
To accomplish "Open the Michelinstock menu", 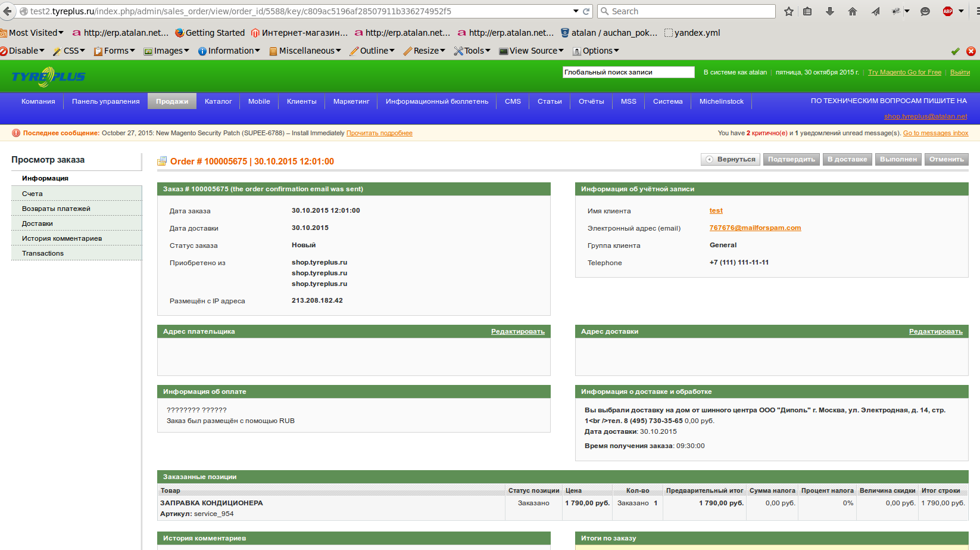I will point(722,101).
